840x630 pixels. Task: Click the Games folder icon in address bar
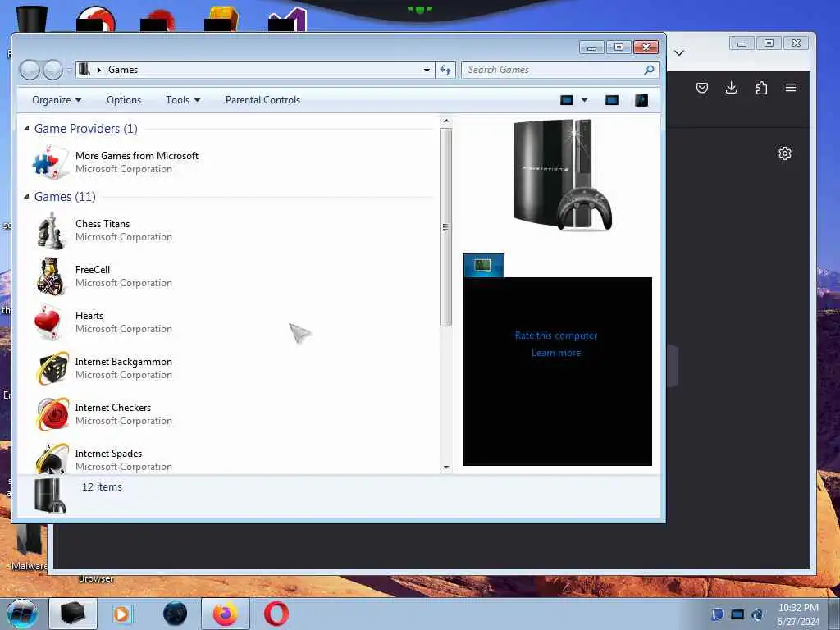point(84,69)
